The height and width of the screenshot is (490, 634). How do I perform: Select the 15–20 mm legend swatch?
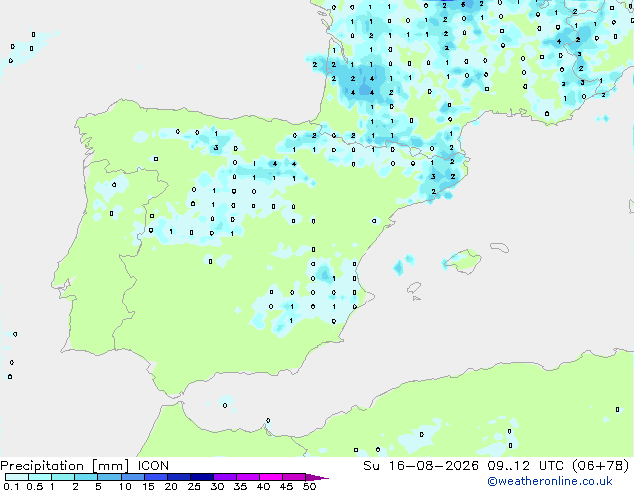tap(155, 477)
